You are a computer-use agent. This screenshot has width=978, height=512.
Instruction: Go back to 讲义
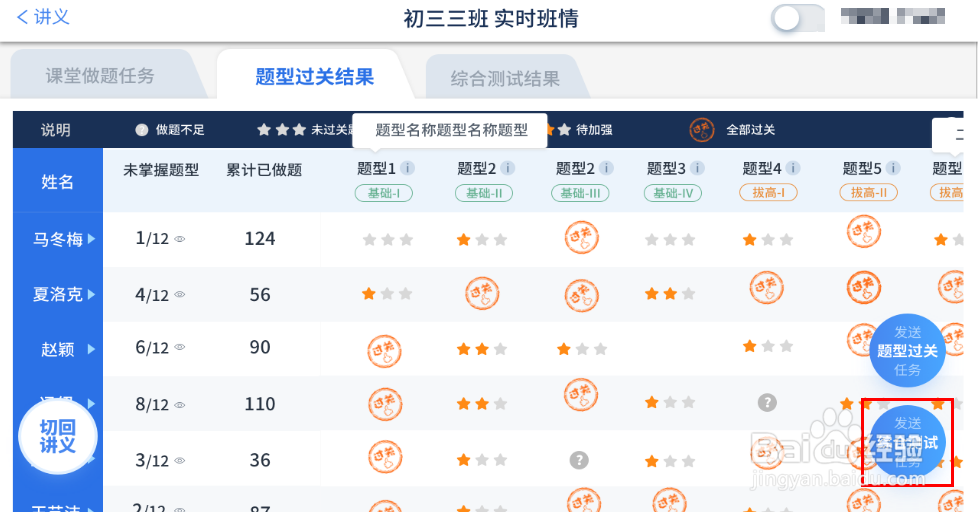[43, 18]
